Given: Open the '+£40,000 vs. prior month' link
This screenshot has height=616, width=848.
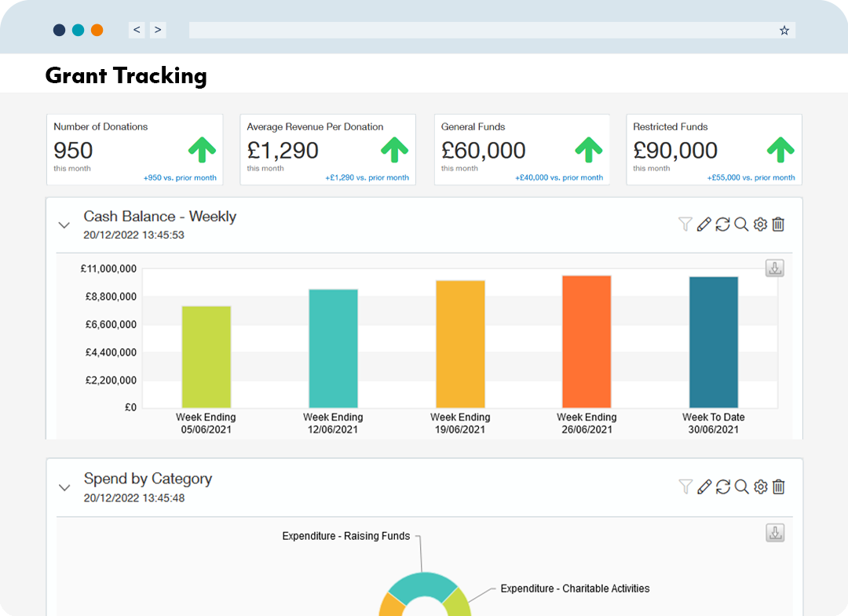Looking at the screenshot, I should pyautogui.click(x=559, y=178).
